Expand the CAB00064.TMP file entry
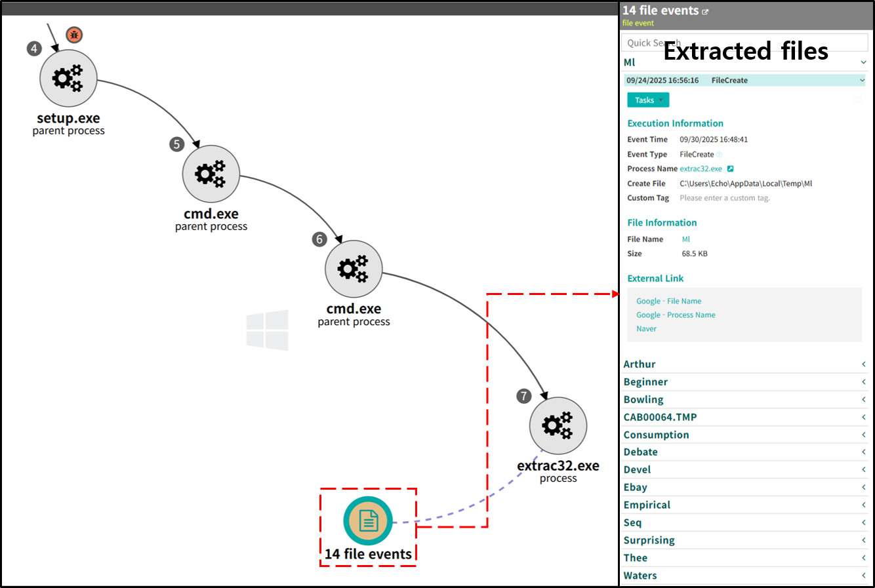 tap(863, 418)
